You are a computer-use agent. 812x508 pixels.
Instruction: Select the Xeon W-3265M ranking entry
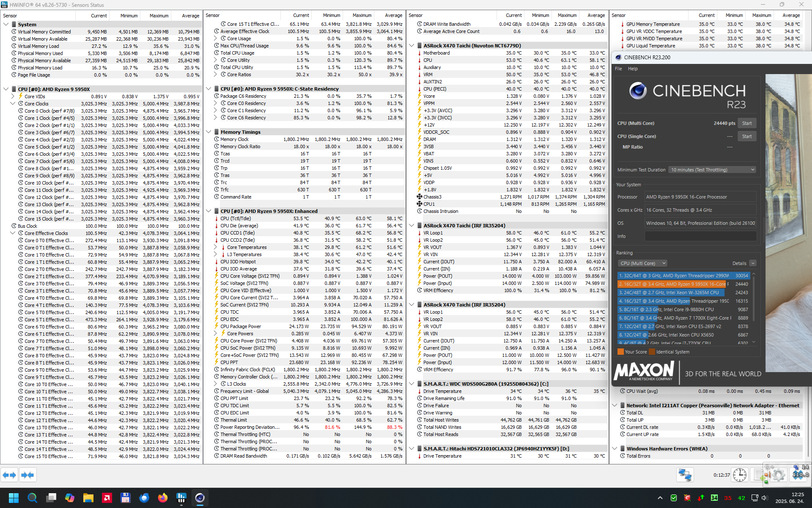683,293
